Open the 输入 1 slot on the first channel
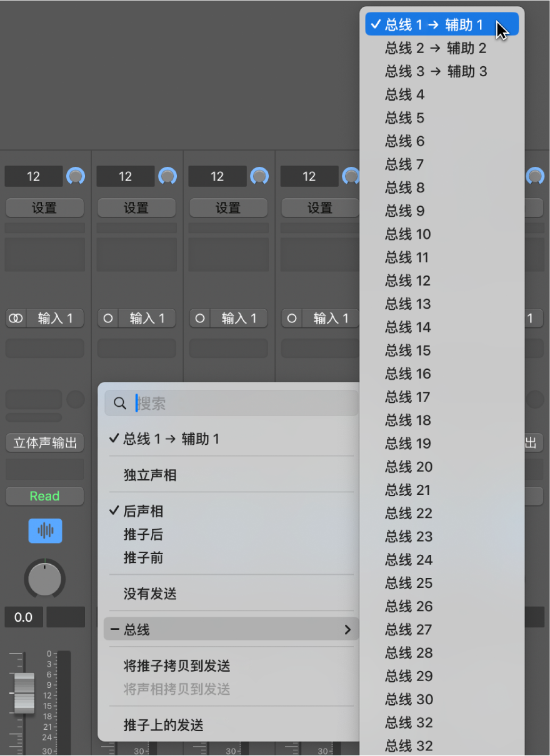The image size is (550, 756). pos(55,318)
